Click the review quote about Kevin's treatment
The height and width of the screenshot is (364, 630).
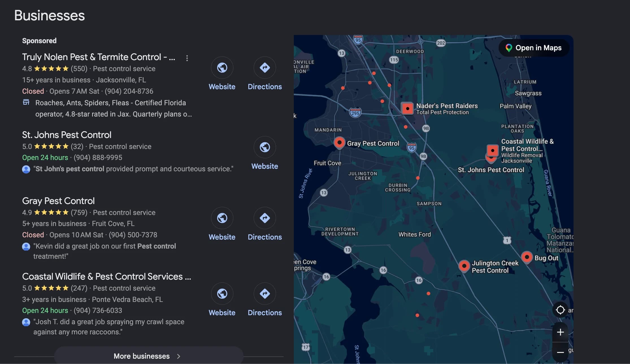105,251
